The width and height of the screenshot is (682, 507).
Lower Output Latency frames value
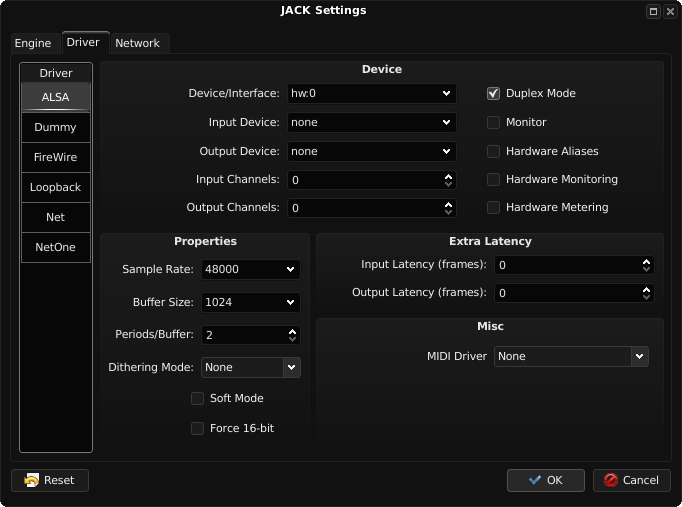pyautogui.click(x=646, y=297)
